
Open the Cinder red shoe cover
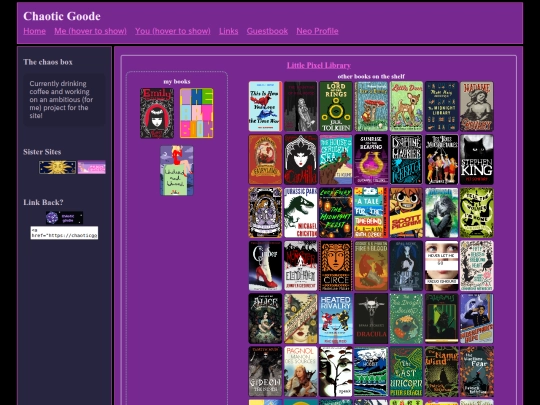click(266, 266)
